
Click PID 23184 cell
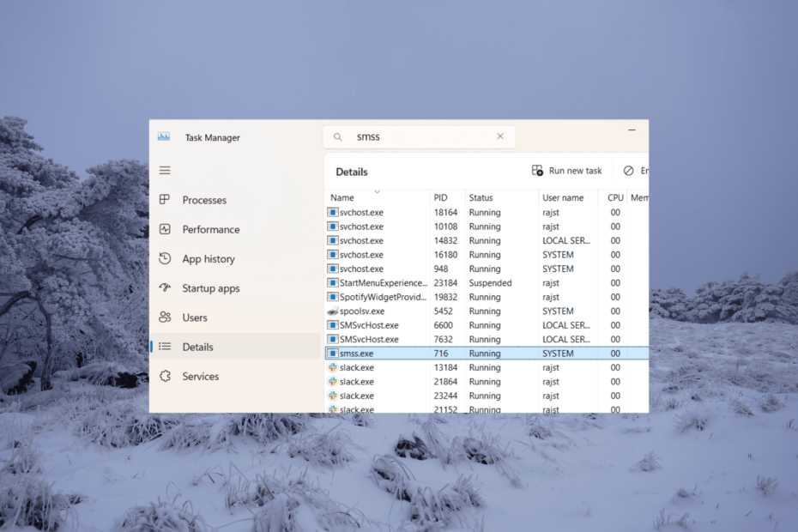click(445, 283)
